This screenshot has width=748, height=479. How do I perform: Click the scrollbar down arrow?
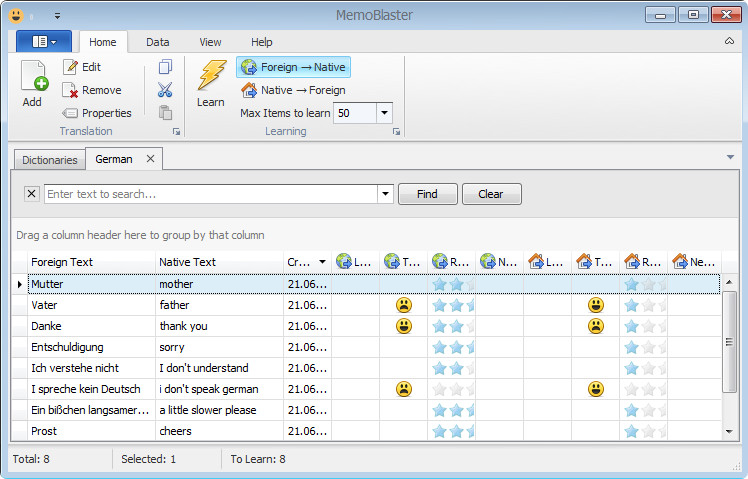click(x=729, y=431)
